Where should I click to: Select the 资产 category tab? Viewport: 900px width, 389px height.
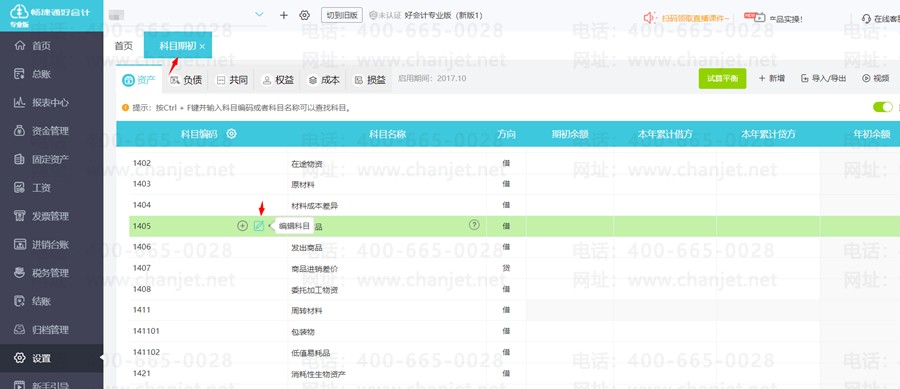[x=139, y=80]
